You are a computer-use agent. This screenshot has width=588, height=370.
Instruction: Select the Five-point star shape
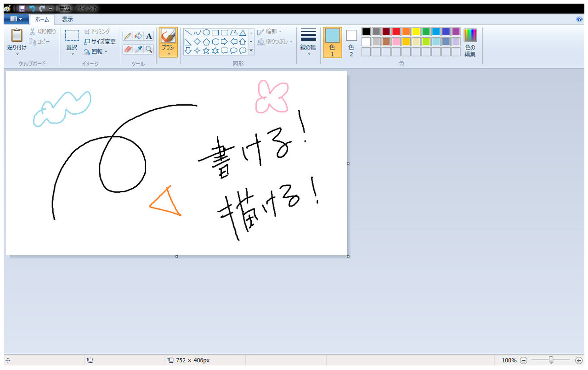[x=206, y=50]
